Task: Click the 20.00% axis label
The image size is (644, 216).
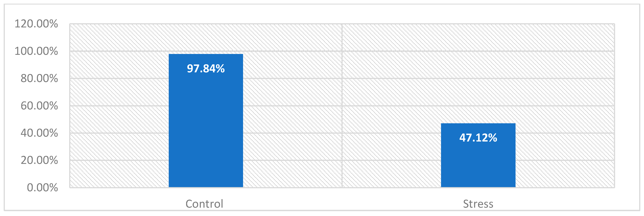Action: click(x=39, y=160)
